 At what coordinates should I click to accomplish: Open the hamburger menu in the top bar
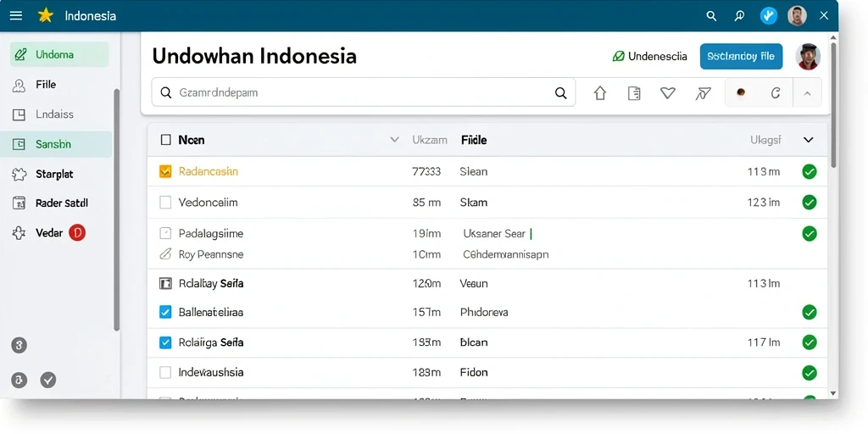point(16,15)
